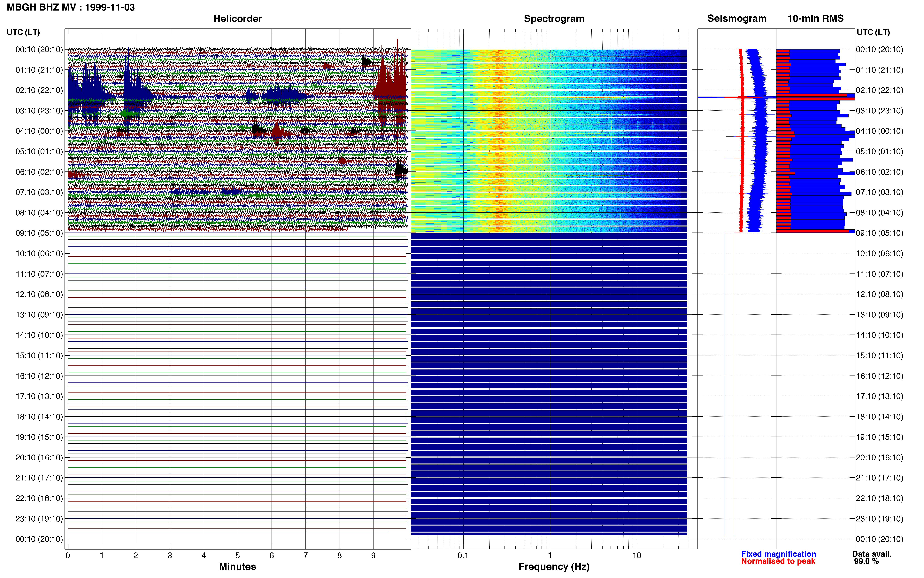Click right time label '06:10 (02:10)'

pos(879,172)
